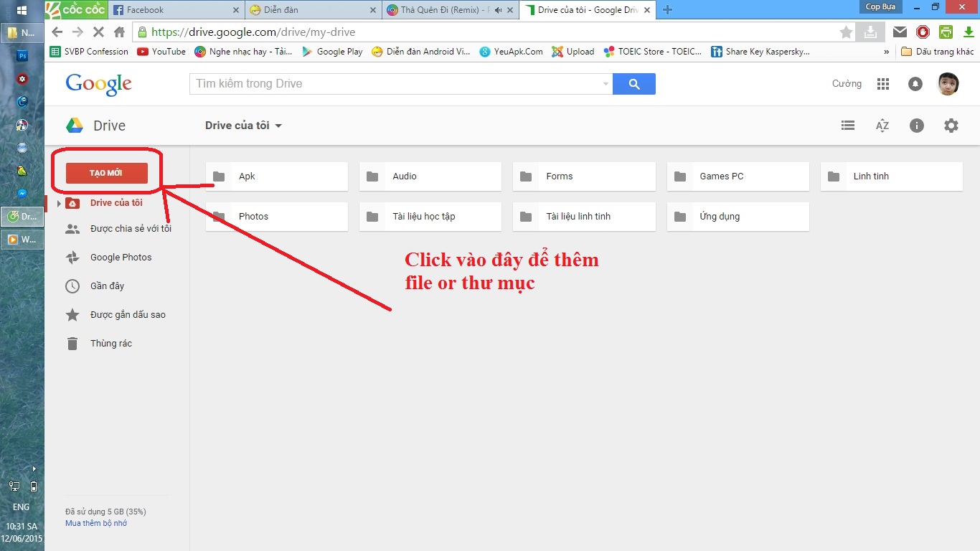This screenshot has width=980, height=551.
Task: Open the Google apps grid
Action: (883, 84)
